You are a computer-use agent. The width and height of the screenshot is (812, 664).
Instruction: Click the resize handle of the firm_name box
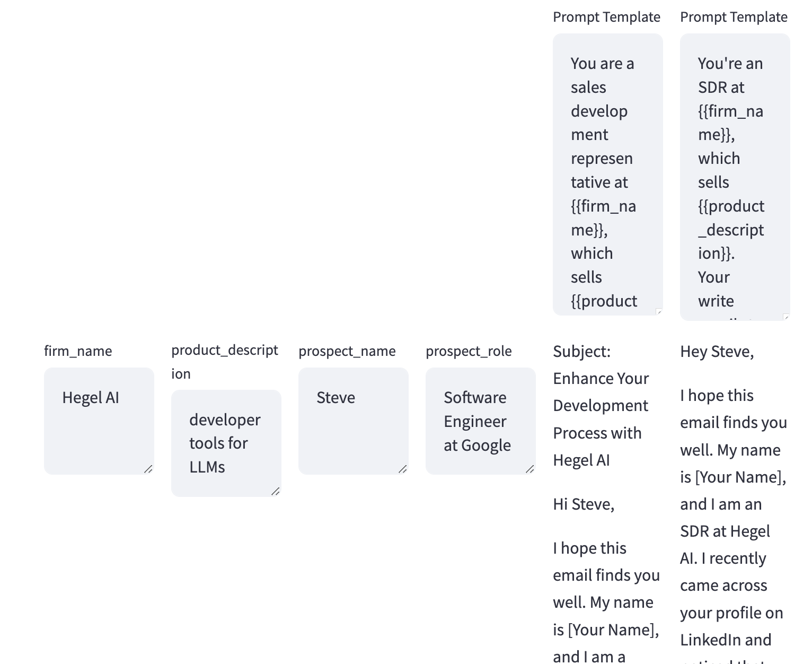148,469
